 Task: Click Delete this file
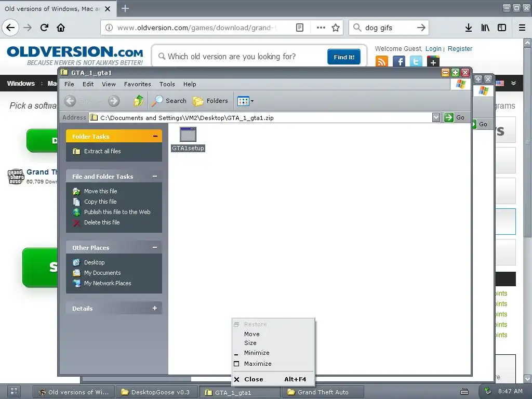[102, 222]
